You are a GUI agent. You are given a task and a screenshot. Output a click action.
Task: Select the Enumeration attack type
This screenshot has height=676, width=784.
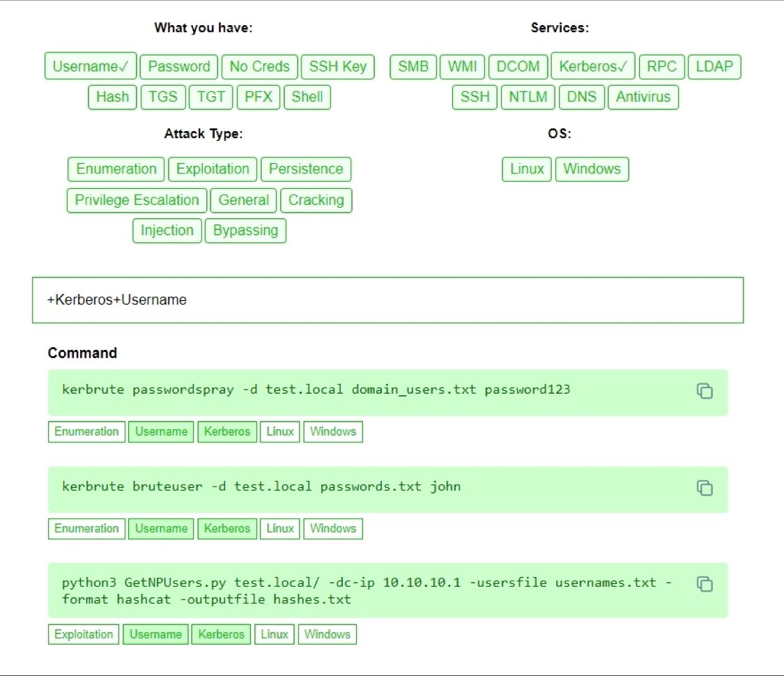pos(116,169)
